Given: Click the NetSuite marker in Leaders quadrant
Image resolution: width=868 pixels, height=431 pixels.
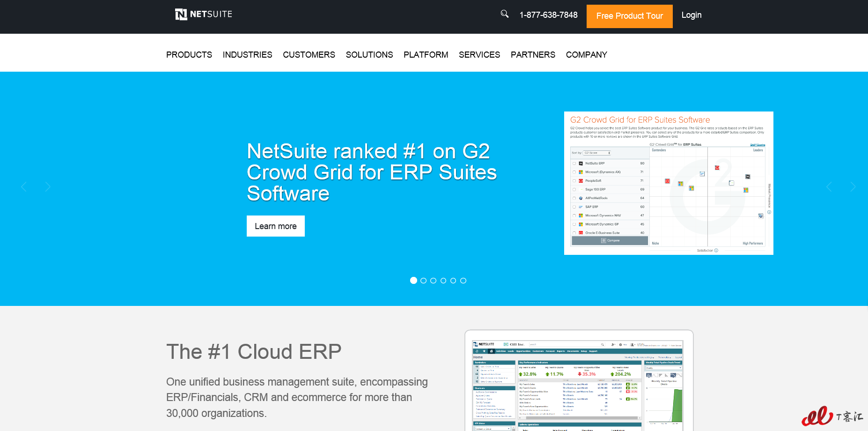Looking at the screenshot, I should click(748, 177).
